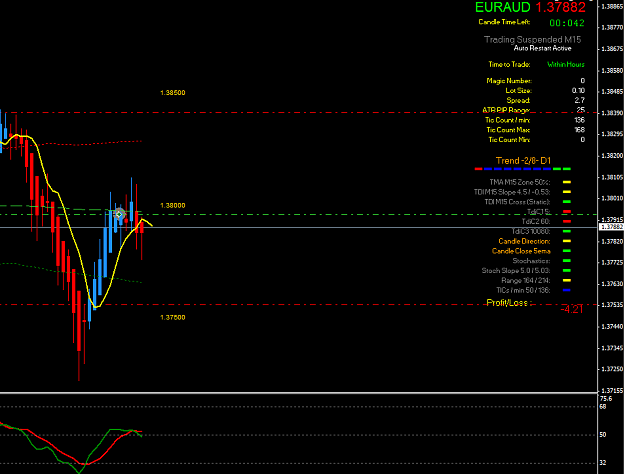This screenshot has height=474, width=625.
Task: Click the Candle Time Left label
Action: click(504, 22)
